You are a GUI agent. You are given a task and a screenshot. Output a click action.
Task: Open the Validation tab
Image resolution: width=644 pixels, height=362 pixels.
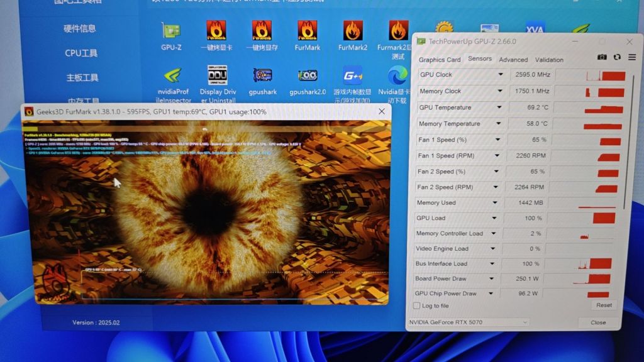pyautogui.click(x=549, y=60)
